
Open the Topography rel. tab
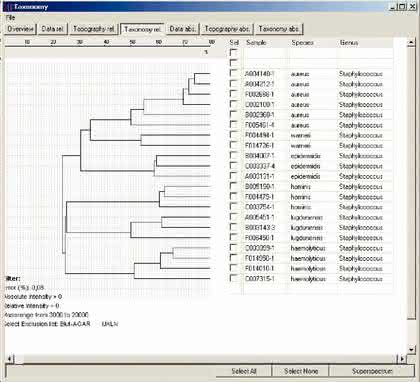point(94,29)
